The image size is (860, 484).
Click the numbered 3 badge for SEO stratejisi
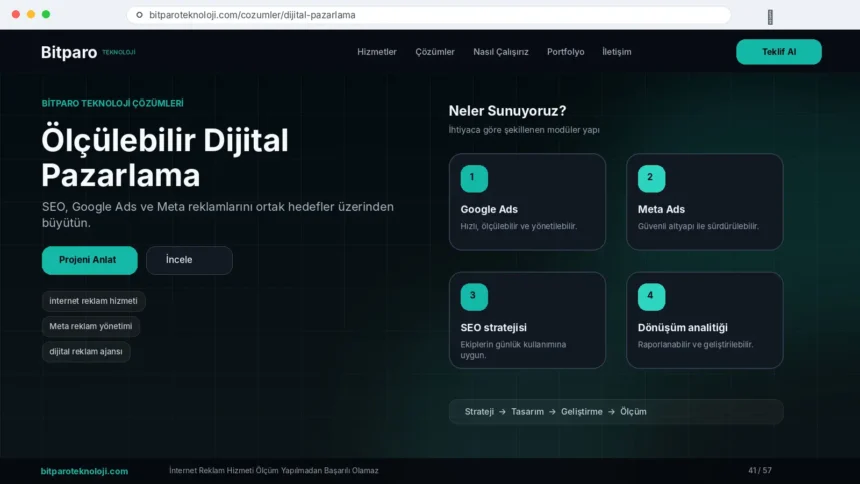click(x=474, y=297)
